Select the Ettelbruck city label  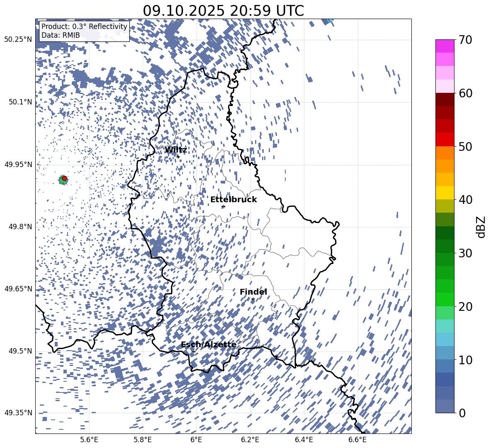(233, 200)
